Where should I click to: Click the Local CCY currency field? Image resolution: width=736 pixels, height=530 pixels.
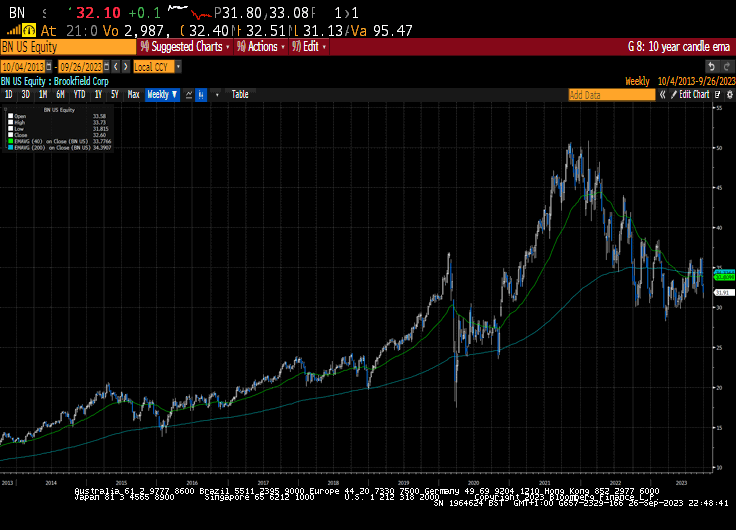tap(154, 67)
